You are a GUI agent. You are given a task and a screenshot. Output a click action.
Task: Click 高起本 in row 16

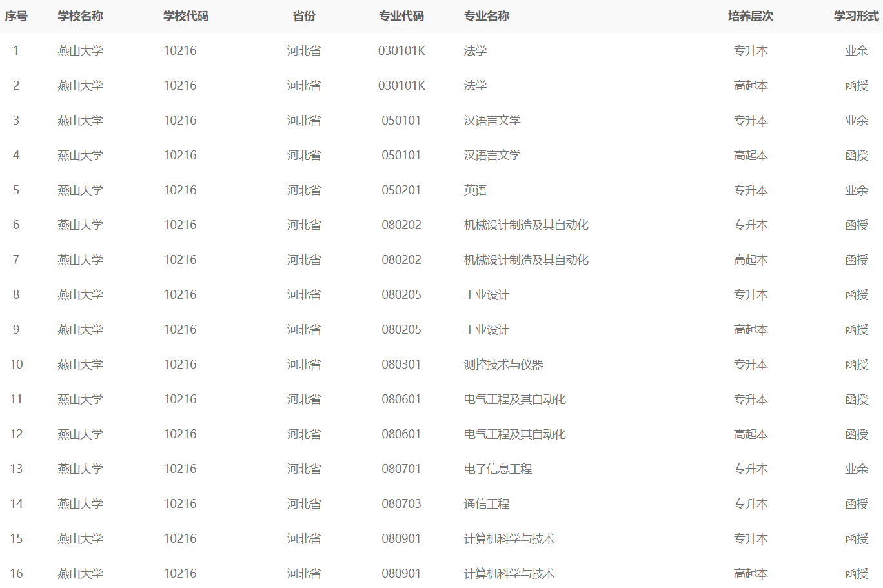tap(751, 574)
